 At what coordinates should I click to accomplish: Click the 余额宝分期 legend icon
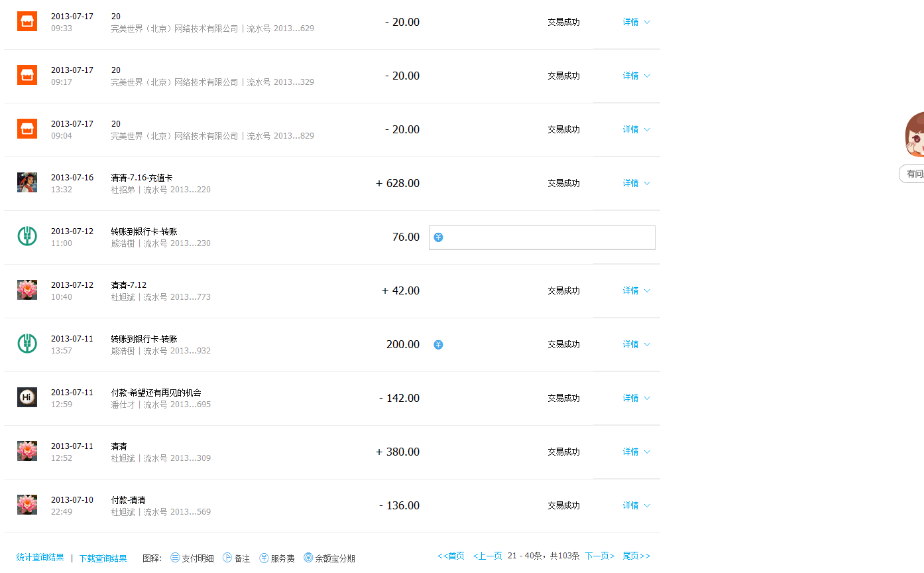pos(308,558)
